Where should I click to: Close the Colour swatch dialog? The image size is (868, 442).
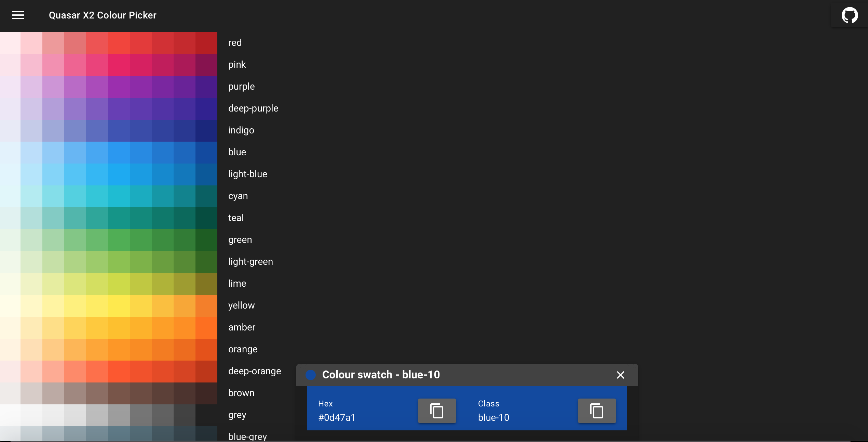click(x=620, y=375)
